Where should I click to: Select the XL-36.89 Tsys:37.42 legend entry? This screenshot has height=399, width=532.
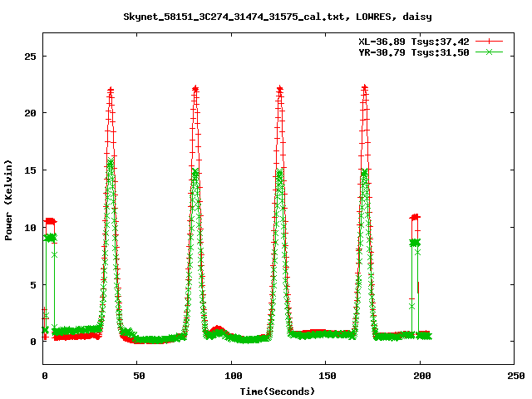pyautogui.click(x=414, y=42)
